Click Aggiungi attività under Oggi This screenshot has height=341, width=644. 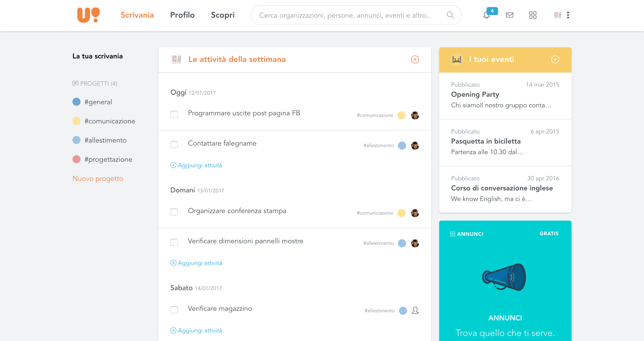(196, 165)
